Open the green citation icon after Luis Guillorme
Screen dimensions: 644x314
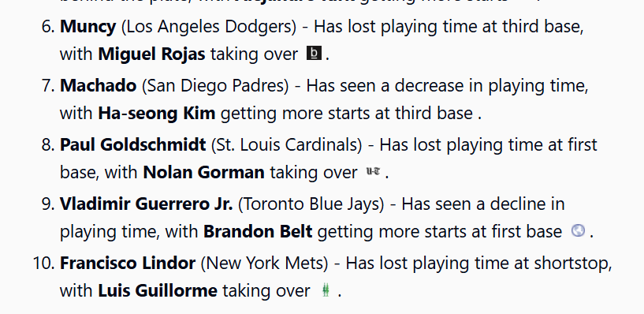(326, 290)
